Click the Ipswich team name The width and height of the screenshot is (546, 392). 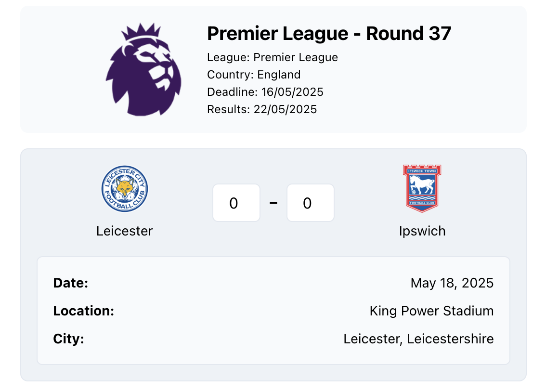(x=422, y=231)
